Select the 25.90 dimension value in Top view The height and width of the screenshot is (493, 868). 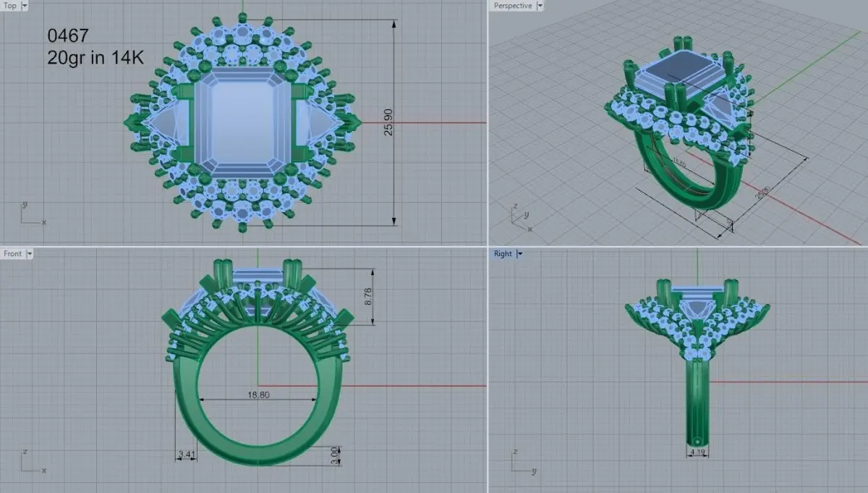[388, 122]
